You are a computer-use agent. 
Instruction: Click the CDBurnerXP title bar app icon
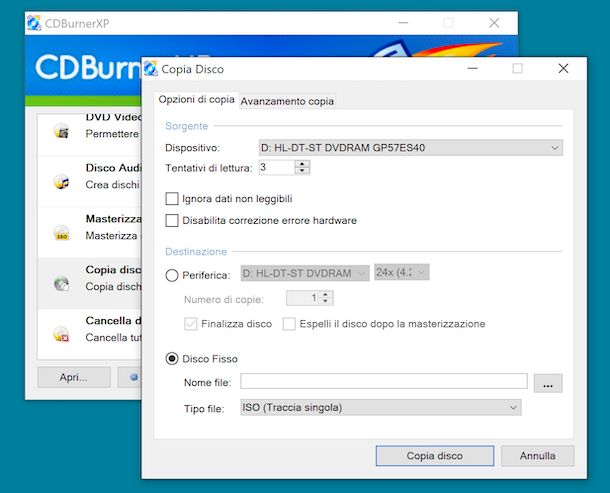pyautogui.click(x=34, y=23)
